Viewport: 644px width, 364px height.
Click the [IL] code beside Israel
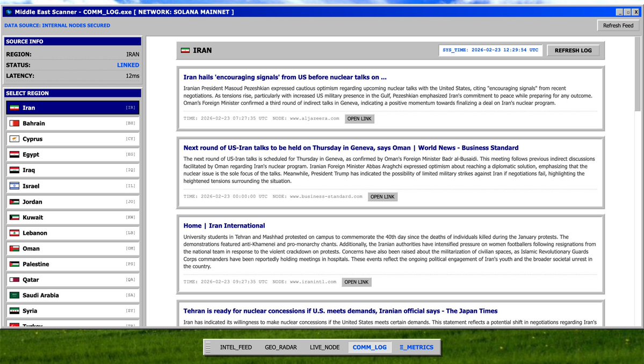click(x=130, y=186)
